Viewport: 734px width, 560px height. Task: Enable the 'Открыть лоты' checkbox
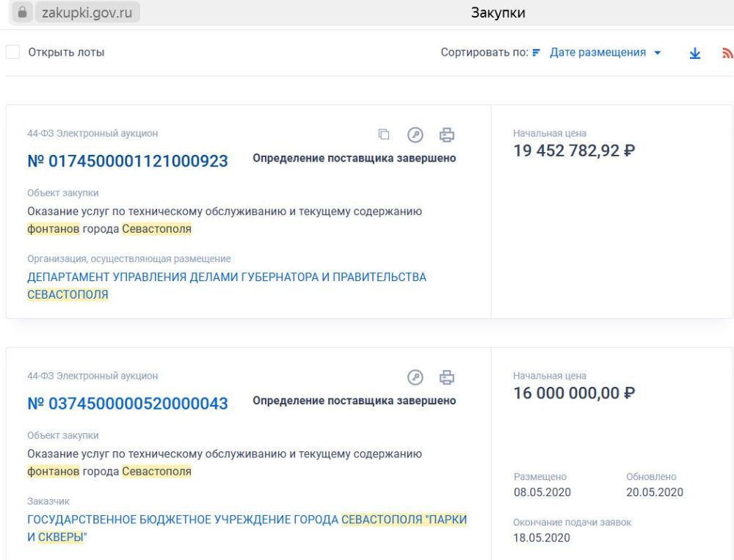(13, 52)
